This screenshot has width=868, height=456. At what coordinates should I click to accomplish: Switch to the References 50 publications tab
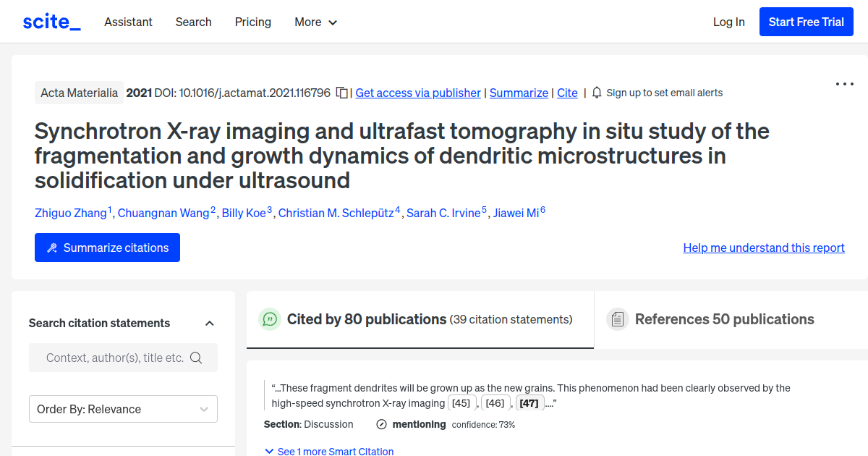click(x=724, y=318)
